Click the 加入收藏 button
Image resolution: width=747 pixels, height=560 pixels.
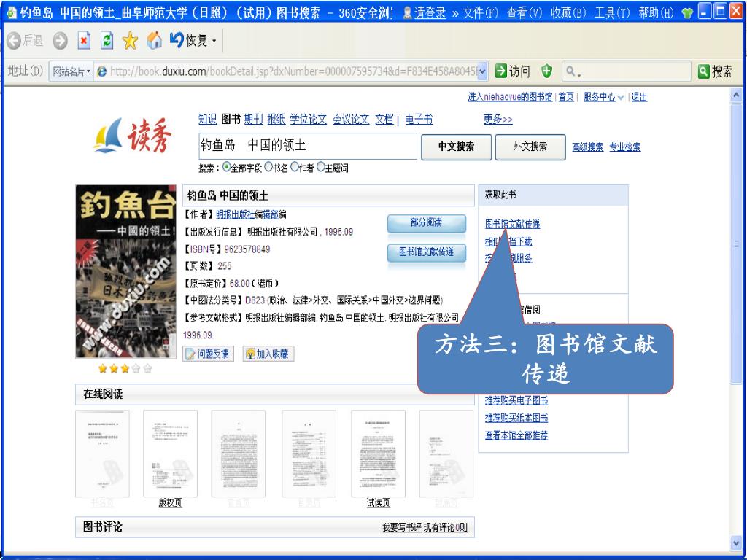tap(268, 354)
